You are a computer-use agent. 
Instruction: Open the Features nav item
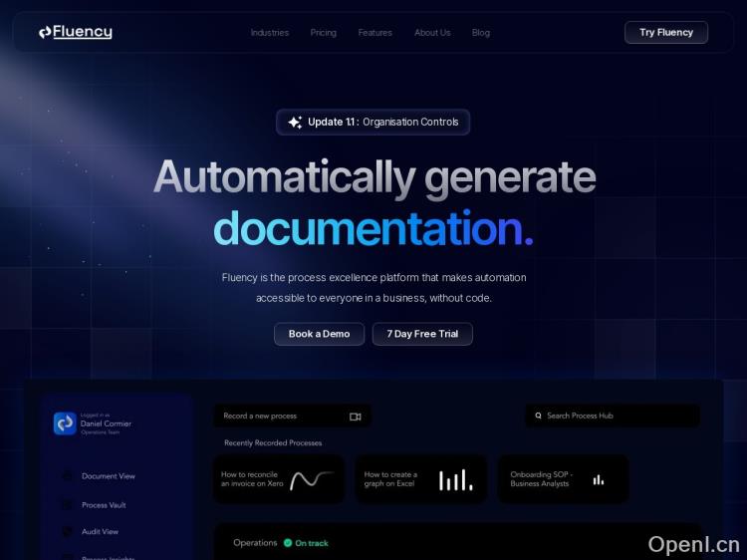coord(375,33)
